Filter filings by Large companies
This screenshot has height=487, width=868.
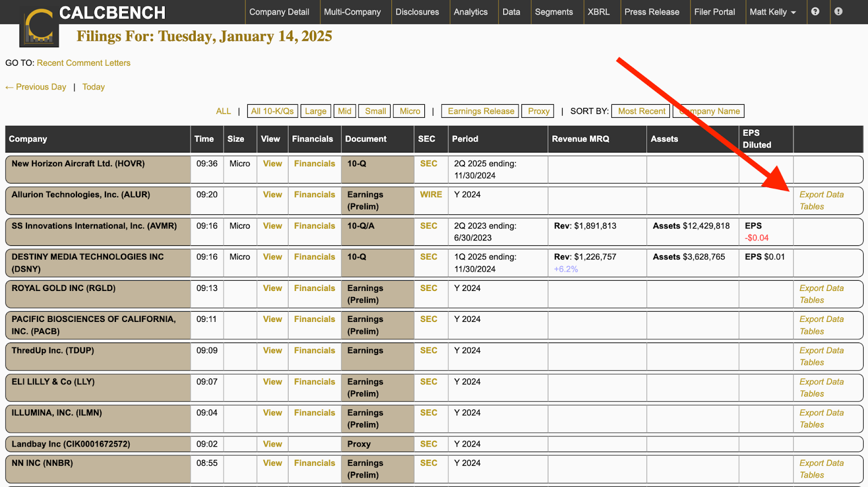tap(316, 111)
